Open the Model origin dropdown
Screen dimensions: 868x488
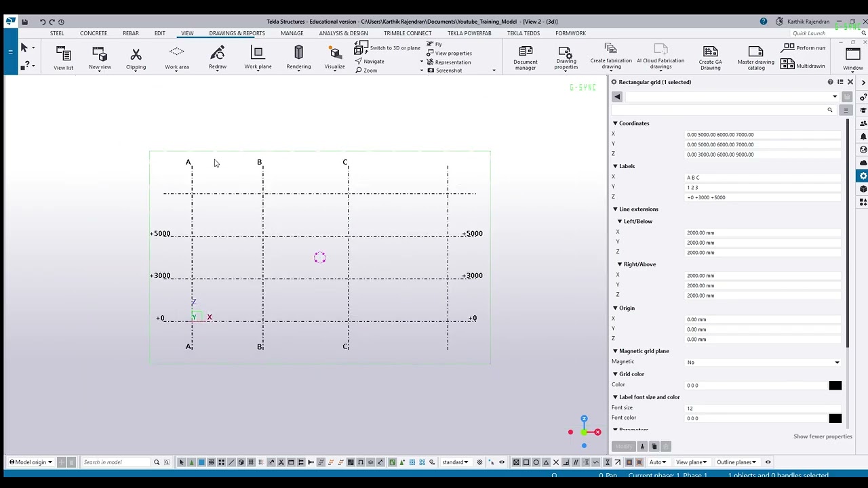click(x=31, y=462)
